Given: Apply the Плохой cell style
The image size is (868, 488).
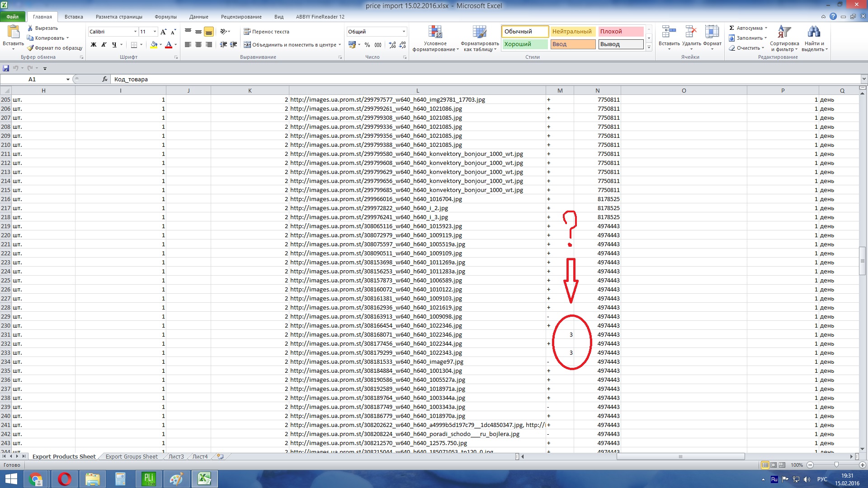Looking at the screenshot, I should [621, 32].
